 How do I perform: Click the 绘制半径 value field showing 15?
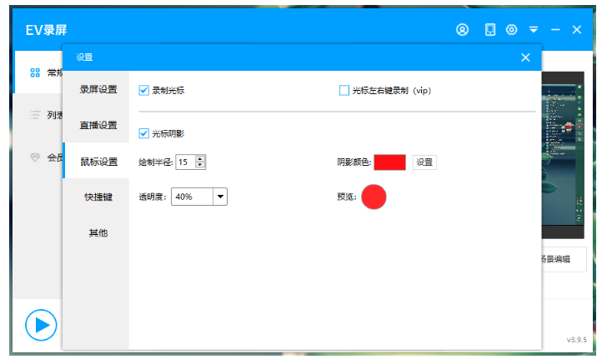point(185,162)
